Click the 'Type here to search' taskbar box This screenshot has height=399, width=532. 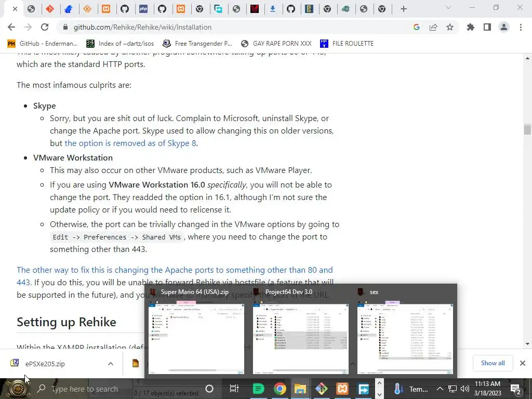point(85,389)
